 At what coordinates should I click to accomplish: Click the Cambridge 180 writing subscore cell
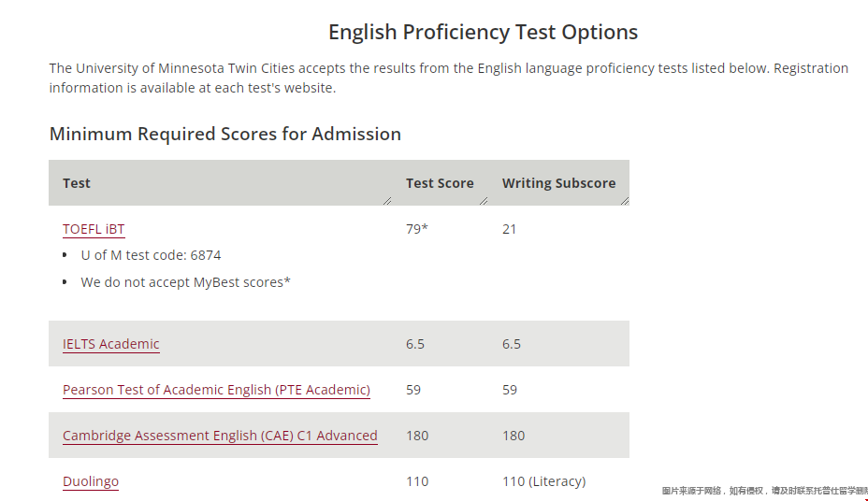(x=514, y=436)
